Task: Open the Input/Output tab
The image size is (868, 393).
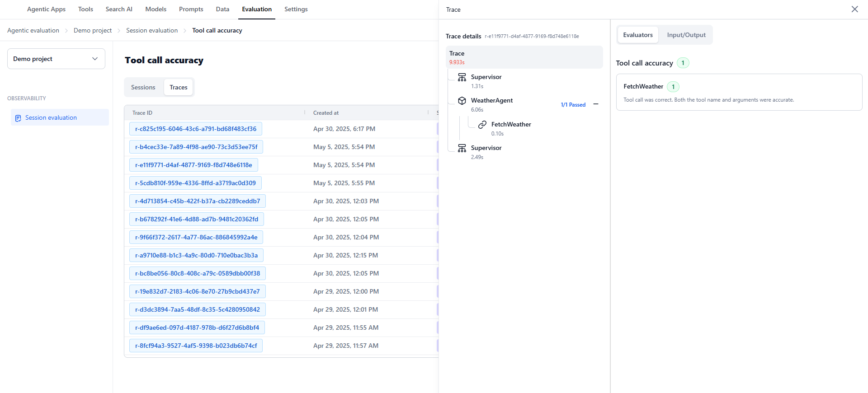Action: 686,35
